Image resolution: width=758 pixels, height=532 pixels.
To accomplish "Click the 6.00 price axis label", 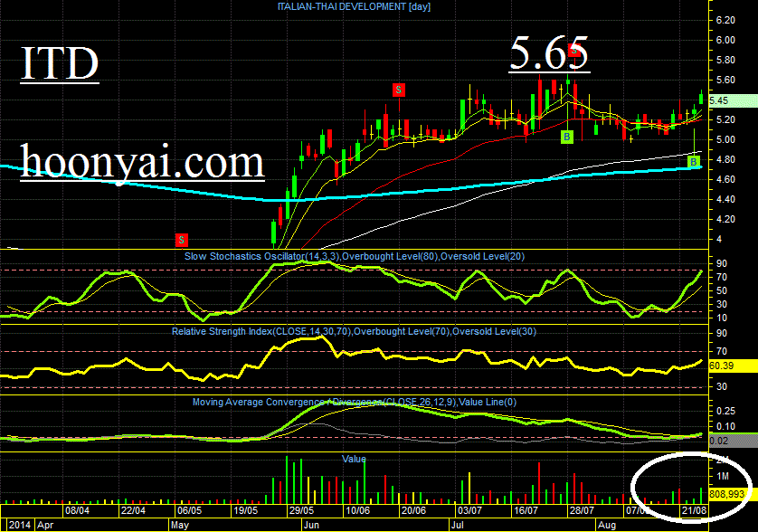I will [725, 40].
